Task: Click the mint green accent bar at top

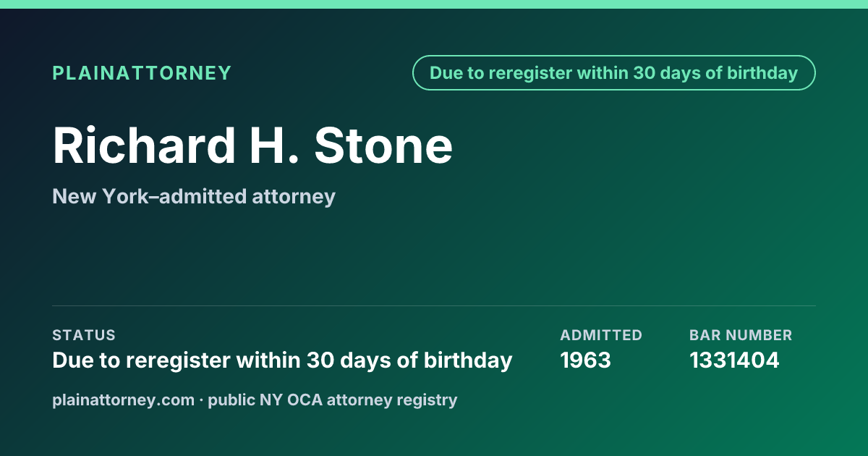Action: click(x=434, y=4)
